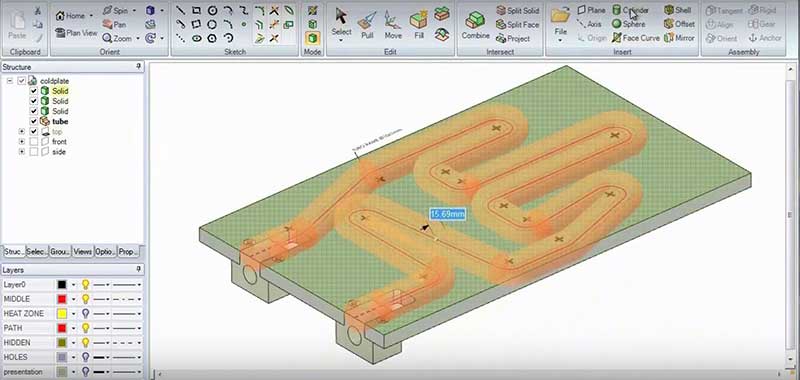Pick the Ellipse sketch tool
Screen dimensions: 800x380
pos(196,38)
